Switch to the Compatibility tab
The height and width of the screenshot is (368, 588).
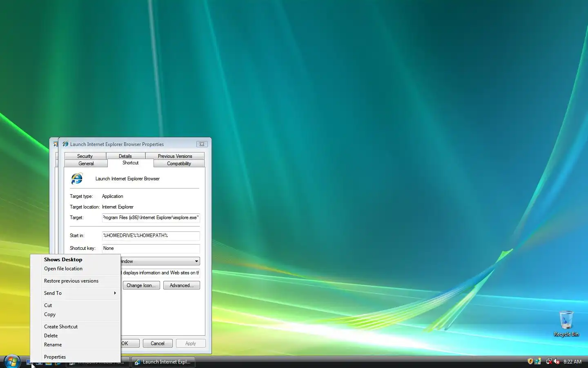(179, 164)
